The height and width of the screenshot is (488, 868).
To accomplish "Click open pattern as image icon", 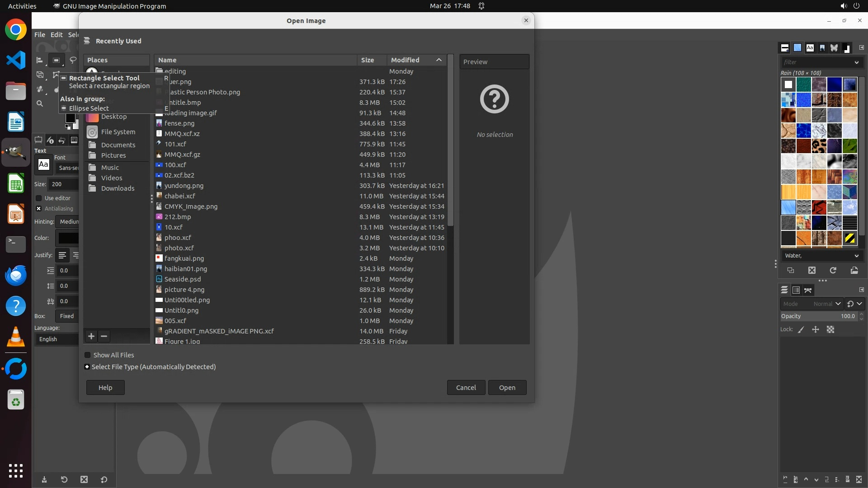I will point(854,270).
